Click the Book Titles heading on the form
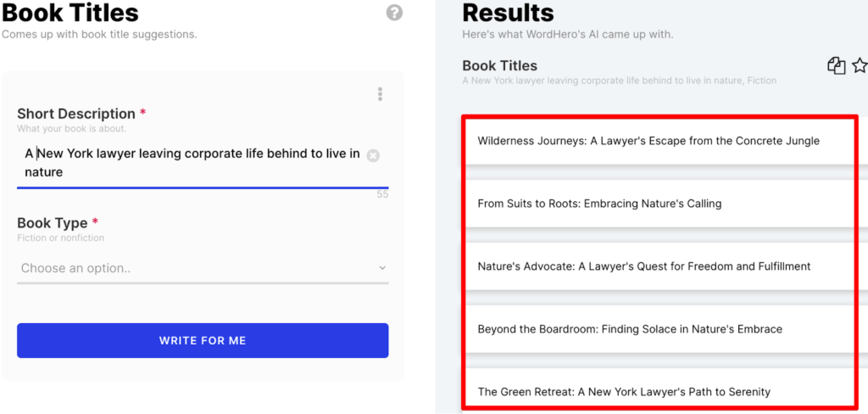Screen dimensions: 868x414 [x=70, y=13]
